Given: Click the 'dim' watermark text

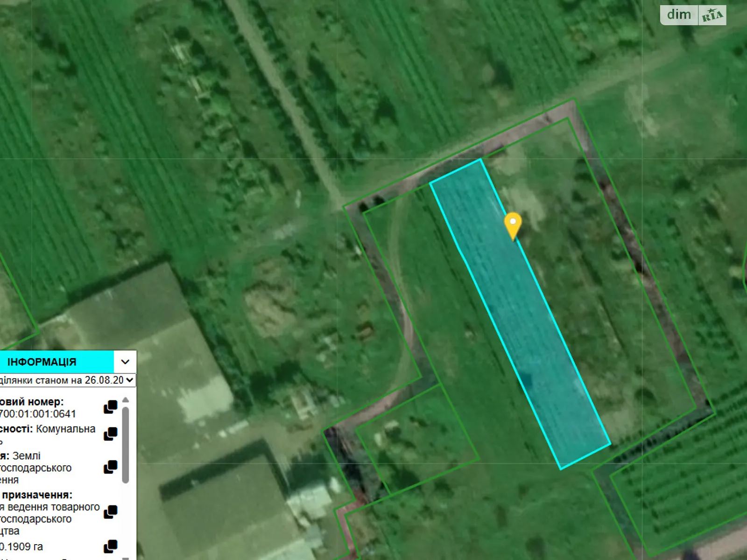Looking at the screenshot, I should (679, 15).
